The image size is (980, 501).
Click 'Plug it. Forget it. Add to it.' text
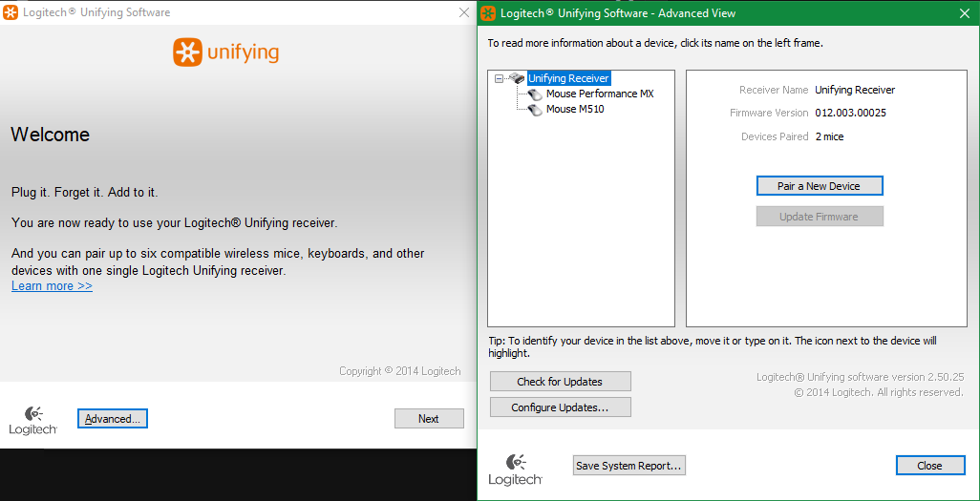pyautogui.click(x=84, y=193)
